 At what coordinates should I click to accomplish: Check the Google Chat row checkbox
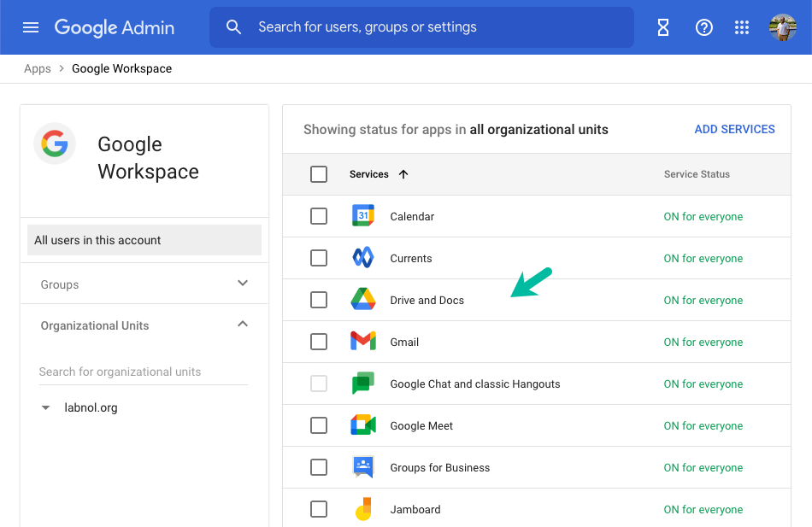click(x=319, y=384)
